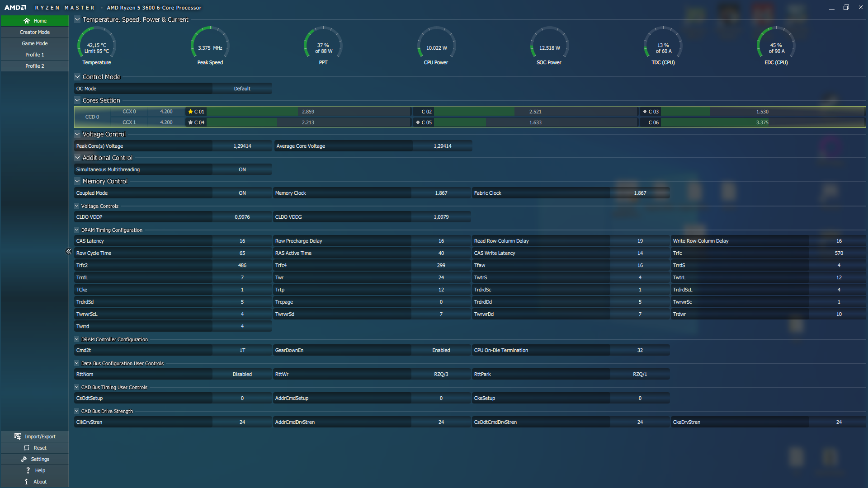Click the gold star on core C 01
The width and height of the screenshot is (868, 488).
(190, 112)
